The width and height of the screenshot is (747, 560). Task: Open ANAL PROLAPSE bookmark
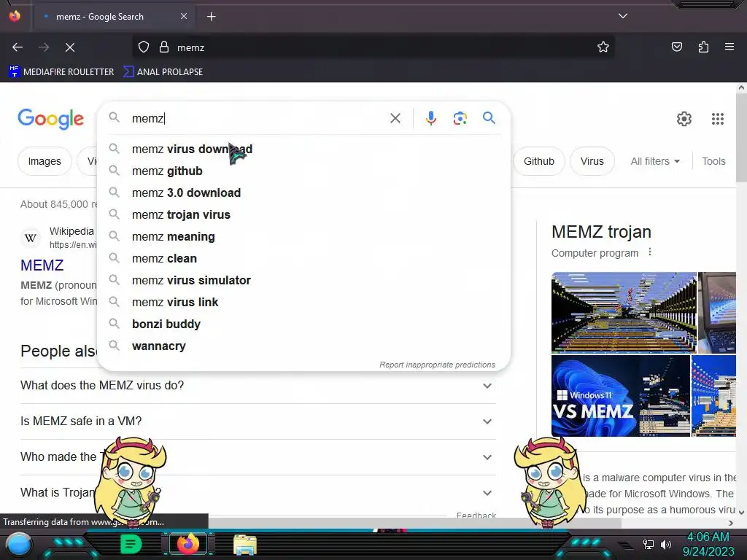[x=163, y=72]
